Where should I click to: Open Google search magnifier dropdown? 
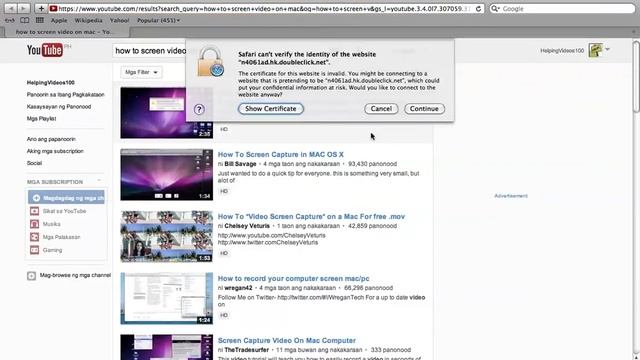tap(496, 9)
